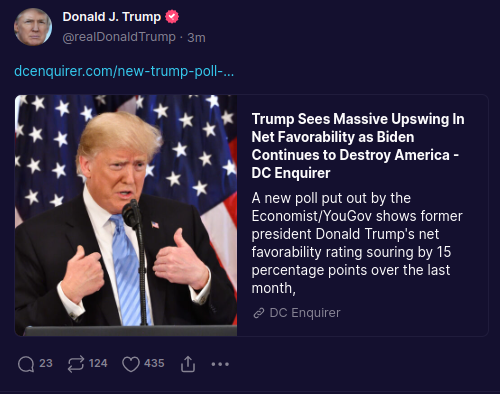The height and width of the screenshot is (394, 500).
Task: Open the three-dot more options menu
Action: (220, 364)
